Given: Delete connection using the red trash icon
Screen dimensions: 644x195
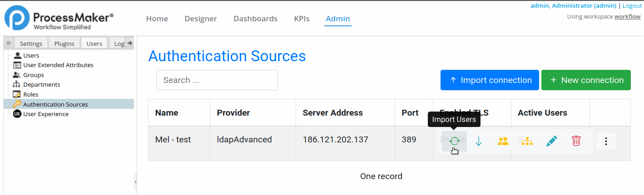Looking at the screenshot, I should [x=576, y=141].
